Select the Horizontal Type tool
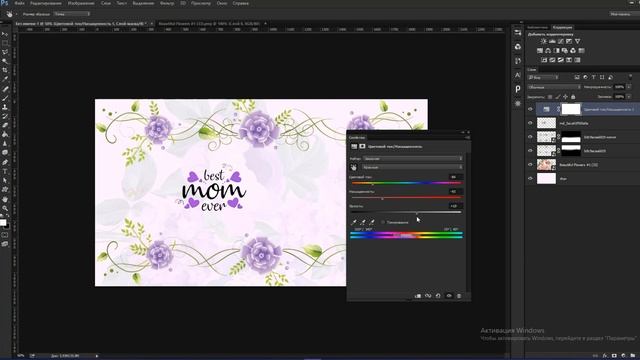This screenshot has width=640, height=360. coord(5,171)
